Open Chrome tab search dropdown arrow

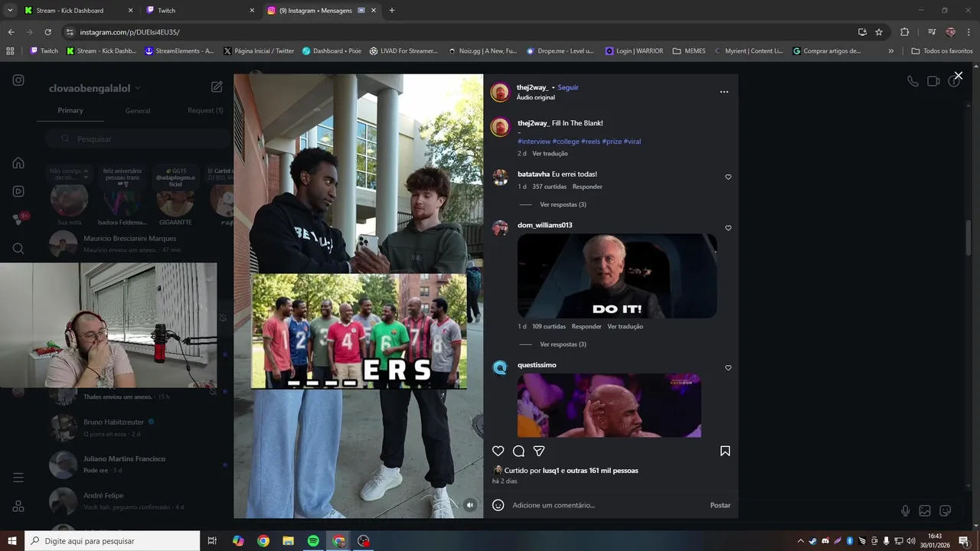click(x=10, y=11)
